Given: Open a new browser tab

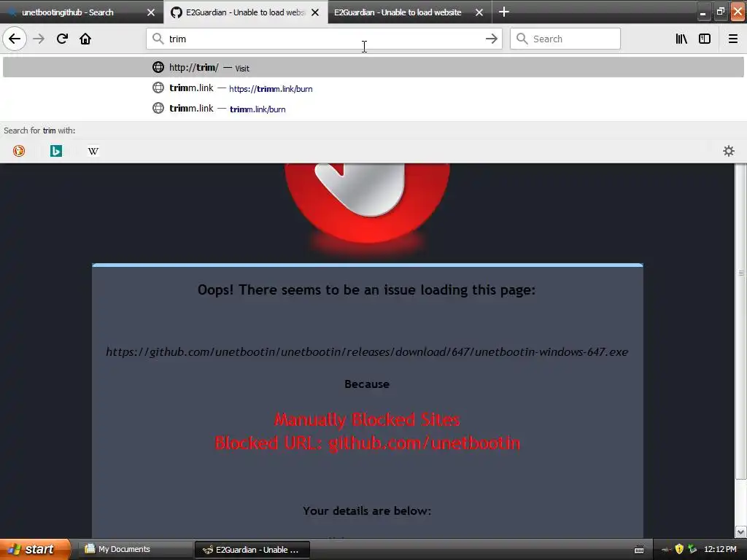Looking at the screenshot, I should pyautogui.click(x=503, y=12).
